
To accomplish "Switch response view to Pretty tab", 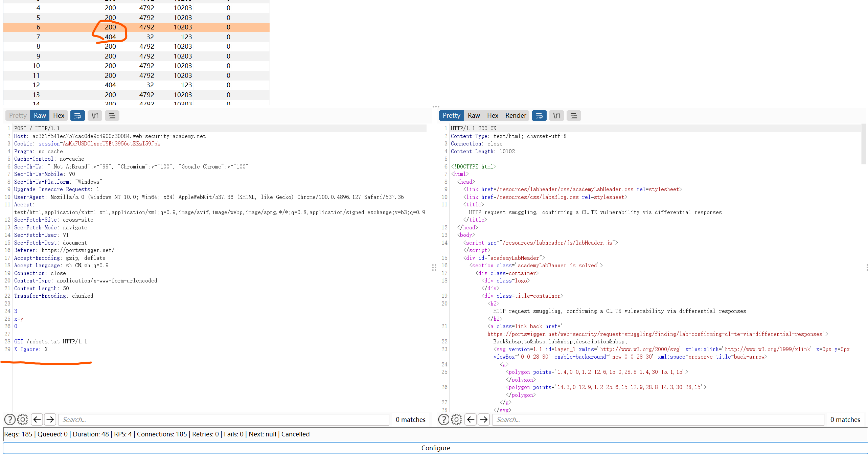I will point(451,116).
